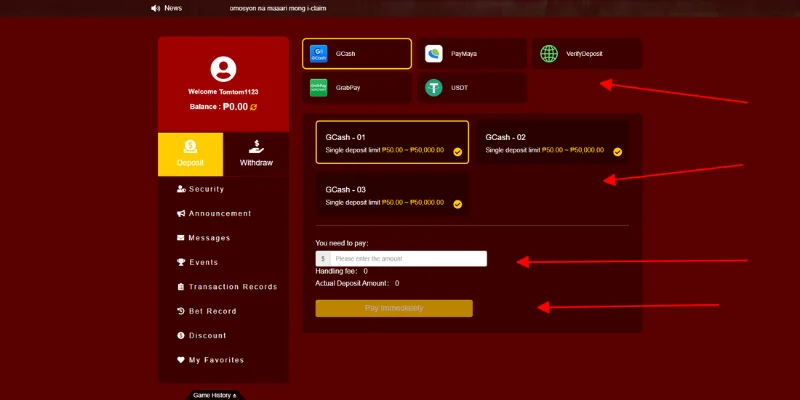
Task: Click the My Favorites heart icon
Action: [x=181, y=360]
